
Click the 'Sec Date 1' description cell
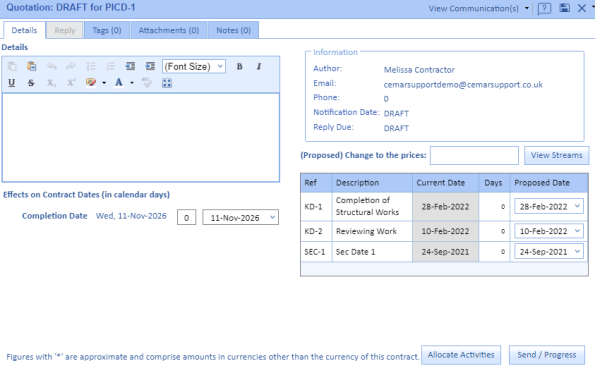point(372,252)
